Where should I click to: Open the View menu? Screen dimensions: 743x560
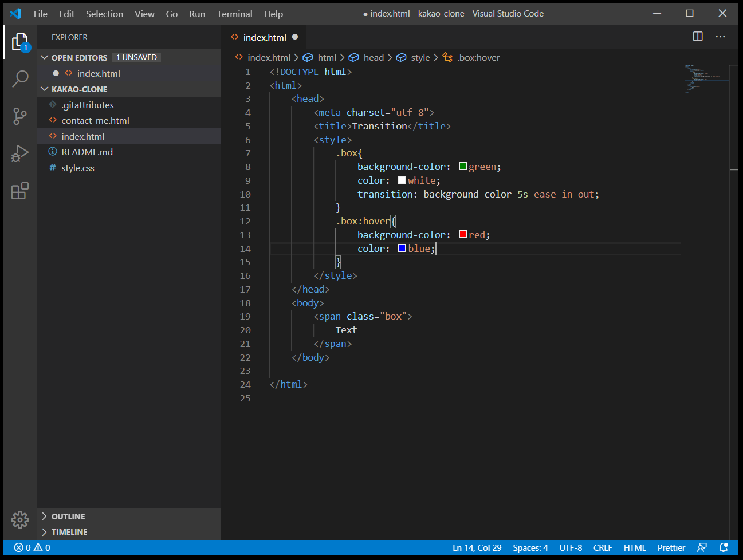144,14
